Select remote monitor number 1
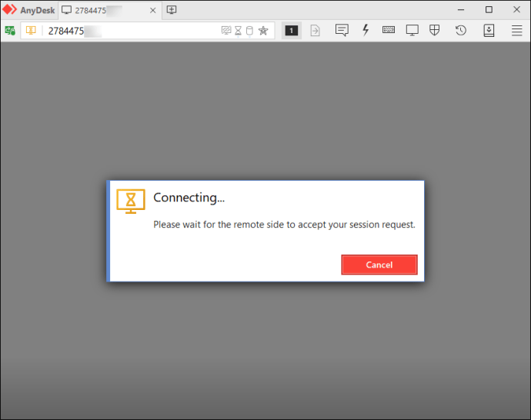 291,31
